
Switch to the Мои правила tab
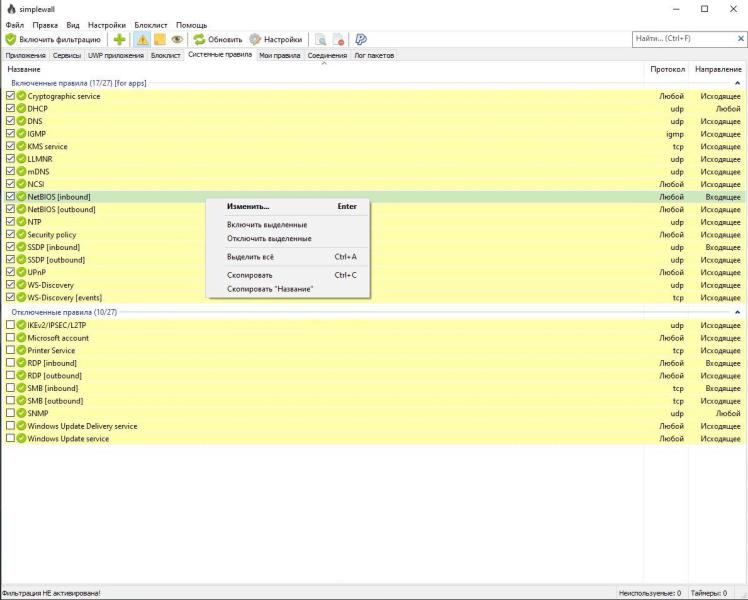click(280, 55)
